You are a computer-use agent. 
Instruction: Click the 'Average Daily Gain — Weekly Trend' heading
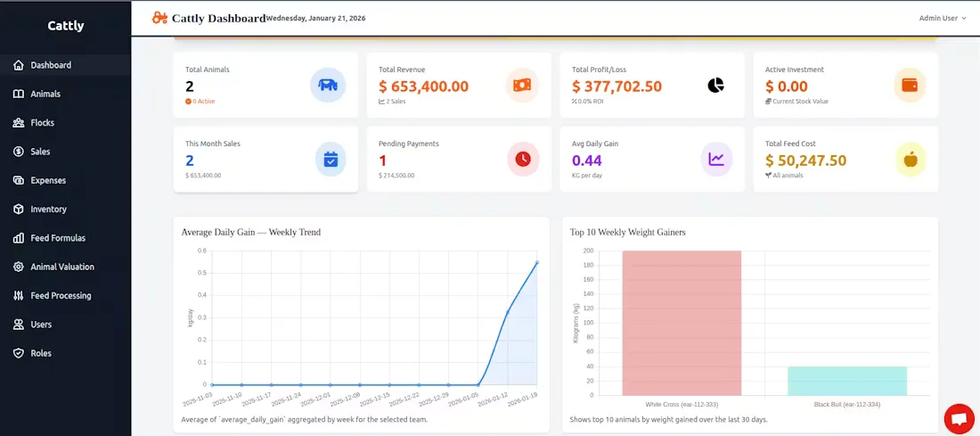[250, 232]
